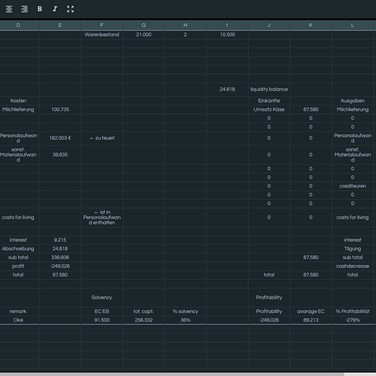Select the Umsatz Käse cell
The image size is (376, 376).
coord(269,109)
